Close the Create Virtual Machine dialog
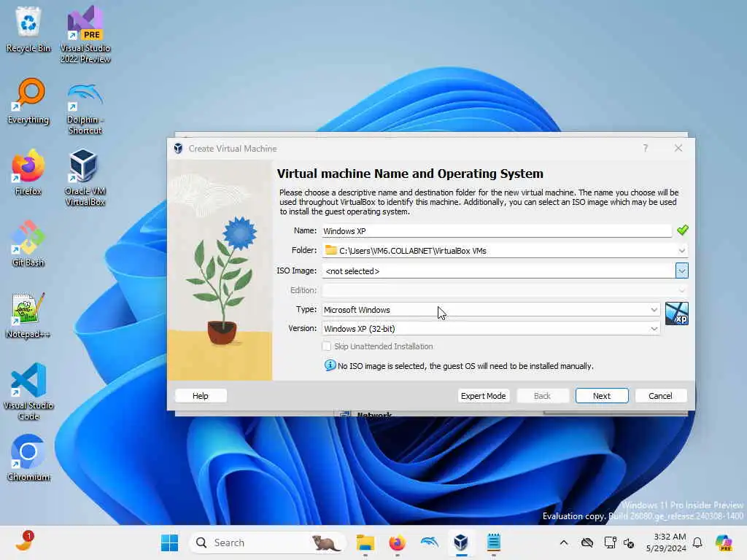 678,148
